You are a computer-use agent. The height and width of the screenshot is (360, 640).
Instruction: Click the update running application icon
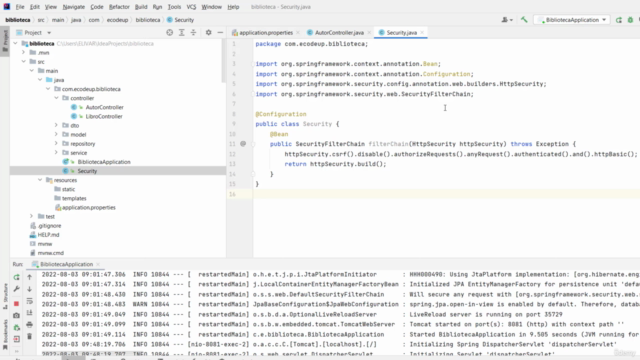[16, 327]
